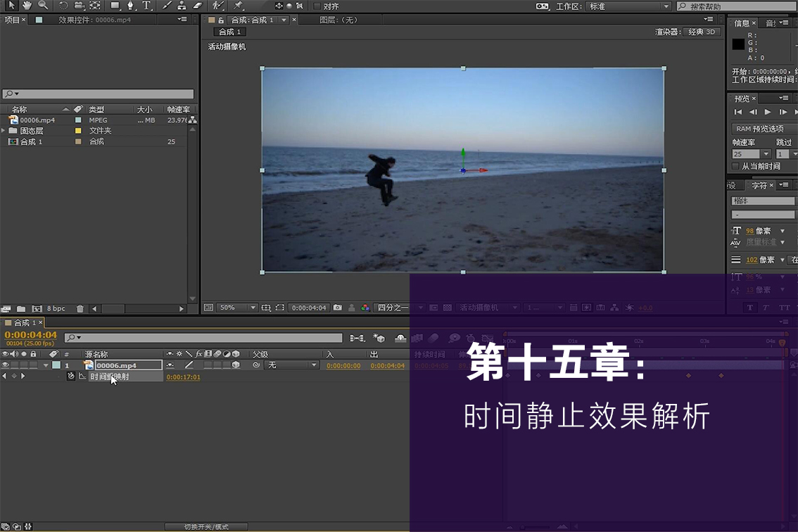The image size is (798, 532).
Task: Hide layer 00006.mp4 with eye toggle
Action: [x=5, y=365]
